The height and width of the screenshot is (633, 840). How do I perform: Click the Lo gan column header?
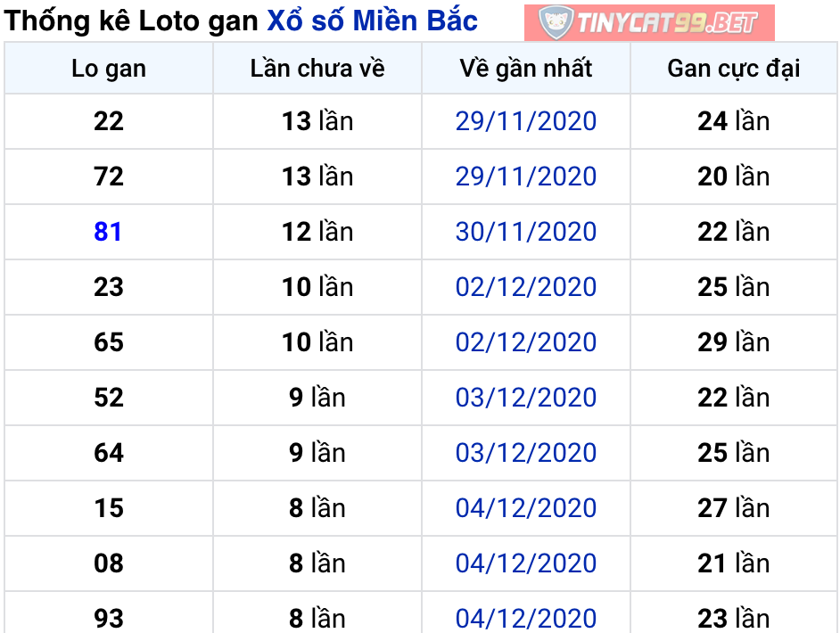(x=109, y=69)
